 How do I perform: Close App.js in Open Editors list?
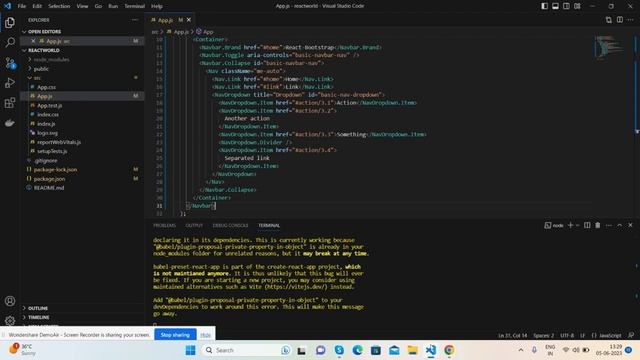(x=33, y=41)
